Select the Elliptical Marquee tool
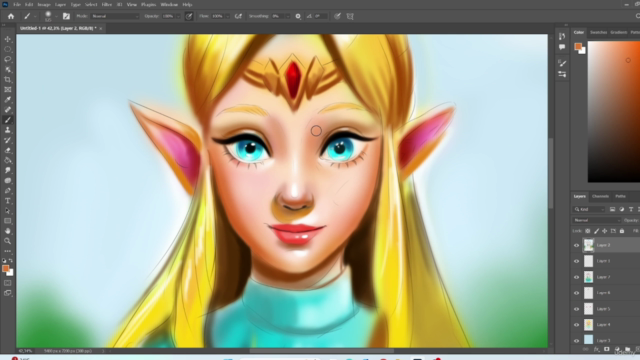The height and width of the screenshot is (360, 640). [x=7, y=49]
